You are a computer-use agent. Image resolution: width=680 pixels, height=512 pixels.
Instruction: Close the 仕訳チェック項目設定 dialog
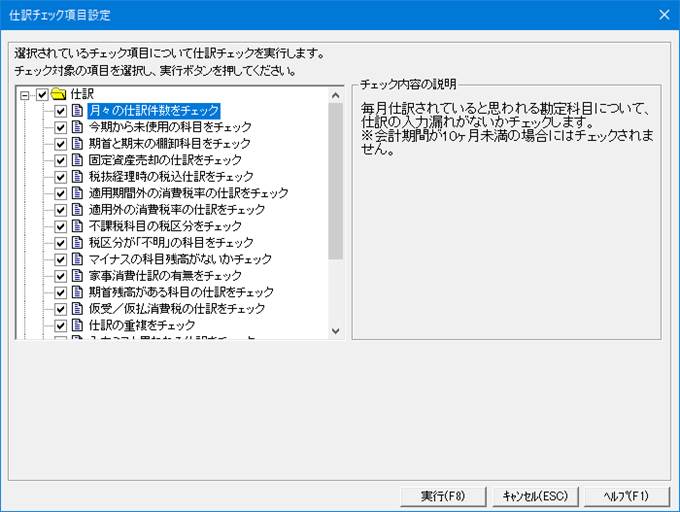664,15
